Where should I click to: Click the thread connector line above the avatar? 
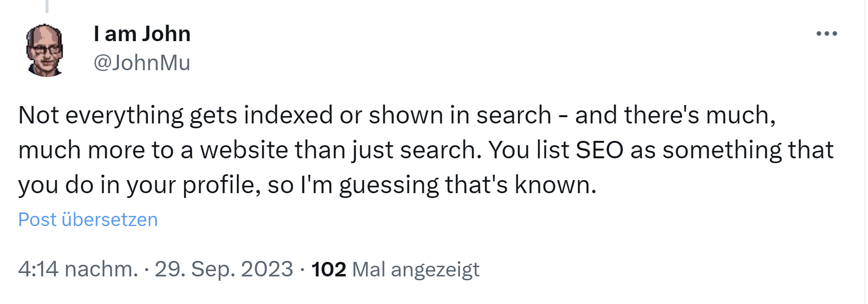[47, 6]
